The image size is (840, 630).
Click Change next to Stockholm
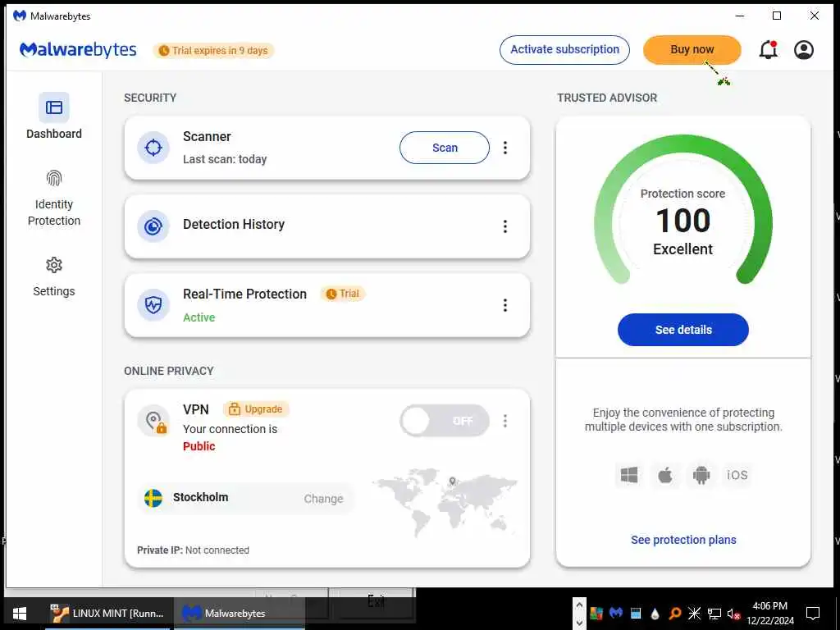pos(323,499)
